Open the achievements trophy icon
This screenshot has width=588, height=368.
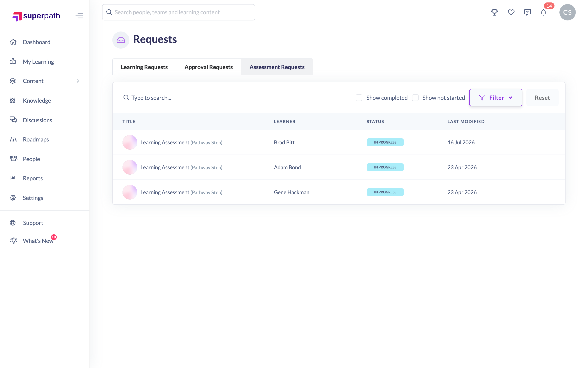tap(494, 12)
